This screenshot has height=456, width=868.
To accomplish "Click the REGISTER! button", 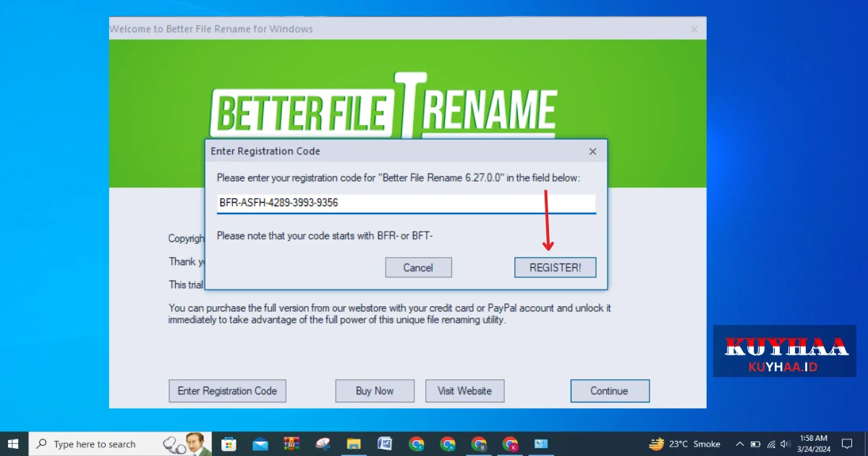I will tap(555, 267).
